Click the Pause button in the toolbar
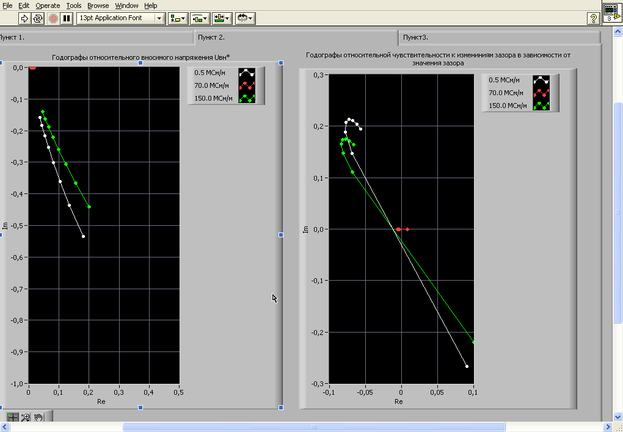Screen dimensions: 623x432 pyautogui.click(x=66, y=18)
